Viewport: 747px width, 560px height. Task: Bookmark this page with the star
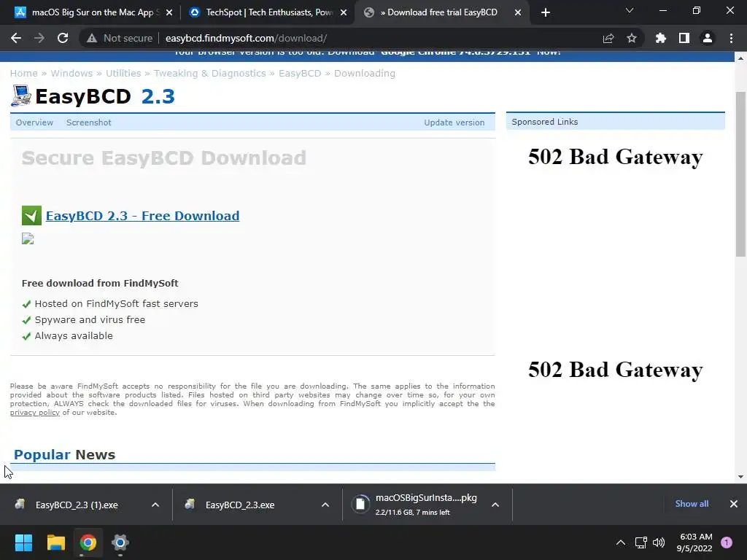[x=632, y=38]
